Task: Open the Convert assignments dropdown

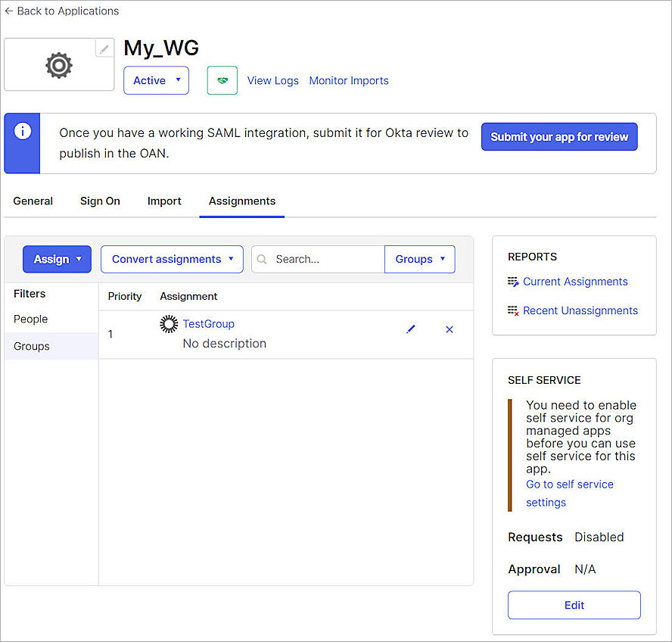Action: pos(172,259)
